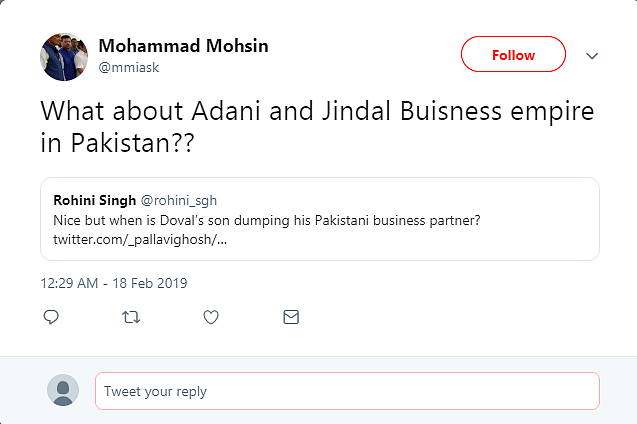Follow Mohammad Mohsin
This screenshot has width=637, height=424.
point(513,55)
